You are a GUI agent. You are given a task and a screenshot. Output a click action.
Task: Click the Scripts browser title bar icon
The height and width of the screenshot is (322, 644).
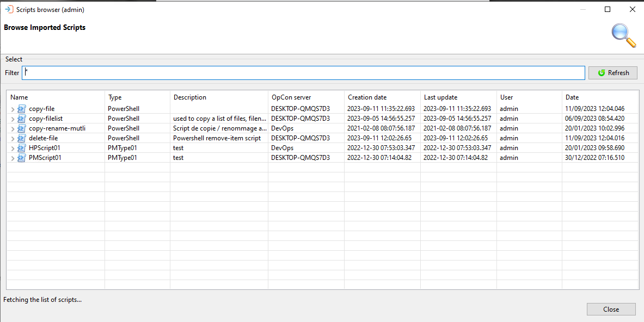click(9, 9)
